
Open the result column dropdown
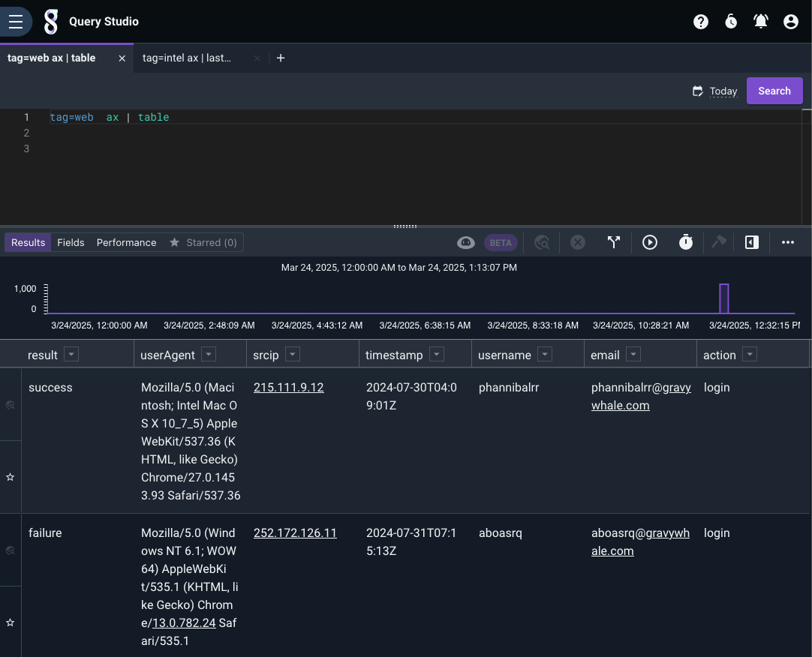(x=71, y=354)
